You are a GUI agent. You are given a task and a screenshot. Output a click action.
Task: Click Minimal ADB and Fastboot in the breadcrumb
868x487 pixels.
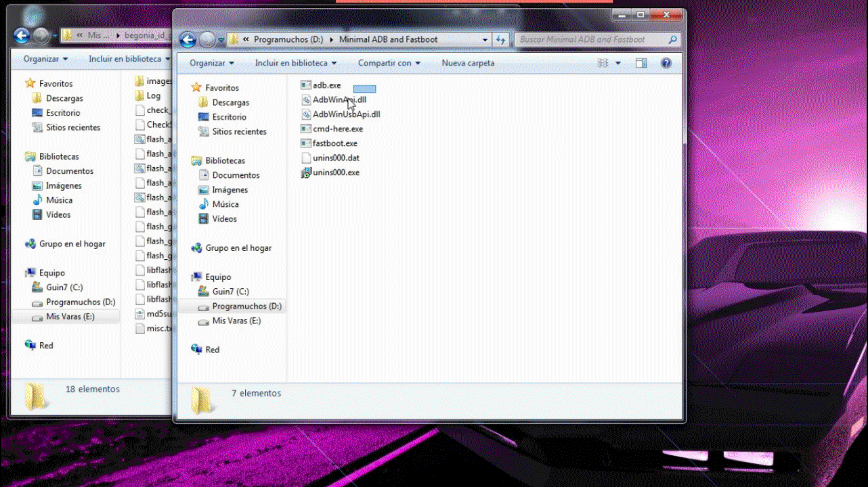tap(388, 40)
